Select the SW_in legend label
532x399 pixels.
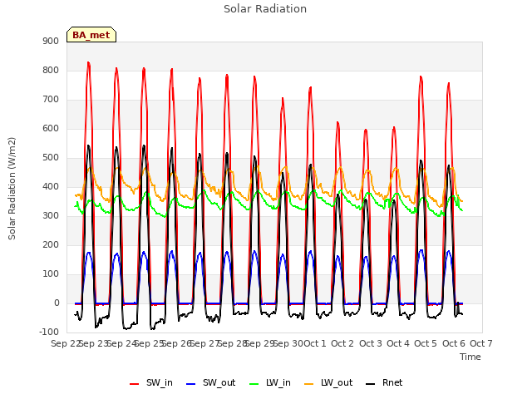[x=160, y=382]
